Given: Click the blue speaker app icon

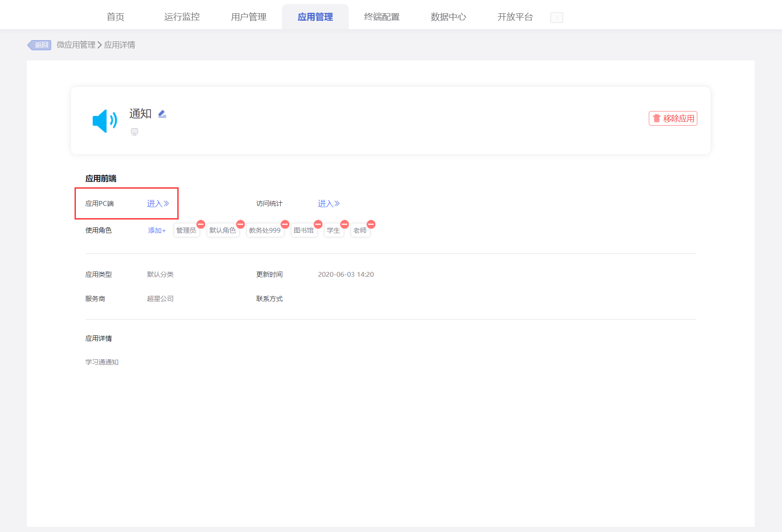Looking at the screenshot, I should click(x=105, y=120).
